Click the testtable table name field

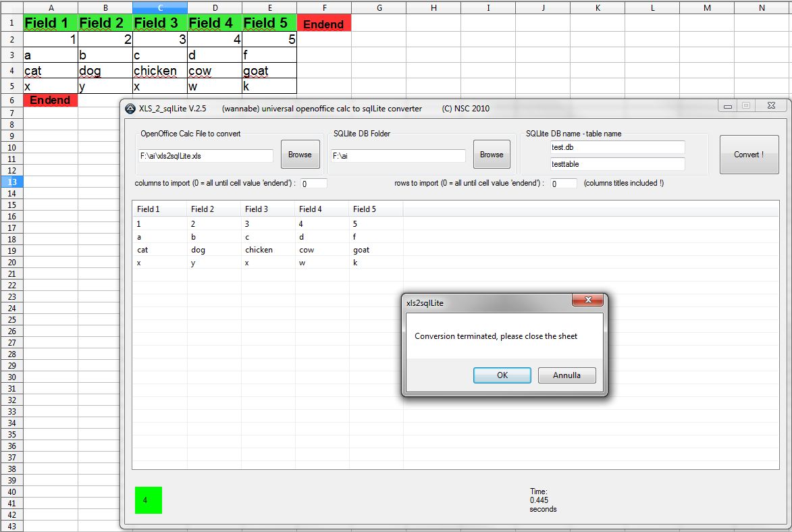click(x=617, y=164)
